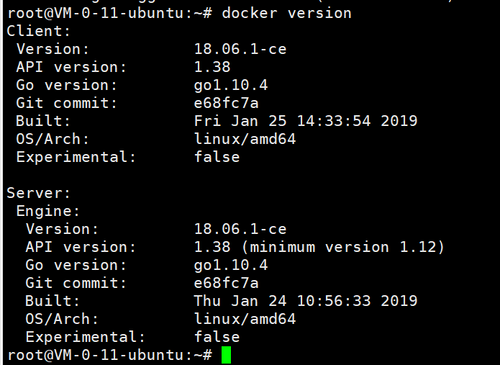Click the Server Engine version 18.06.1-ce

240,229
